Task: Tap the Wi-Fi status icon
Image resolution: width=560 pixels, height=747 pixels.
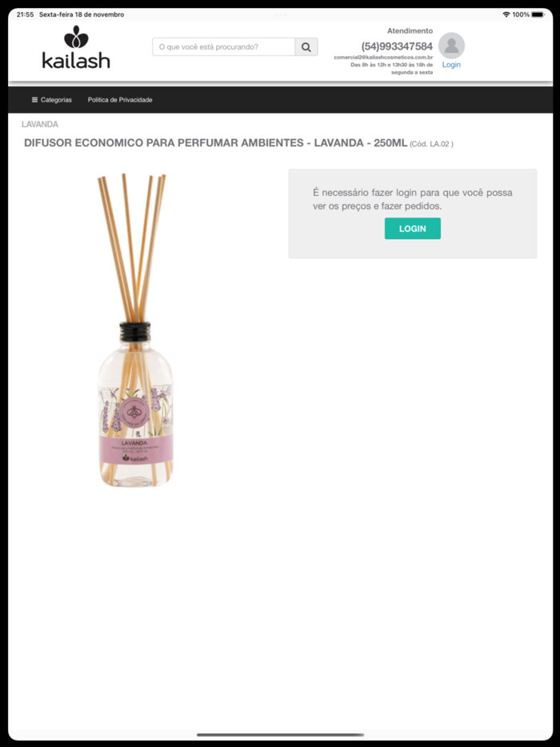Action: 506,14
